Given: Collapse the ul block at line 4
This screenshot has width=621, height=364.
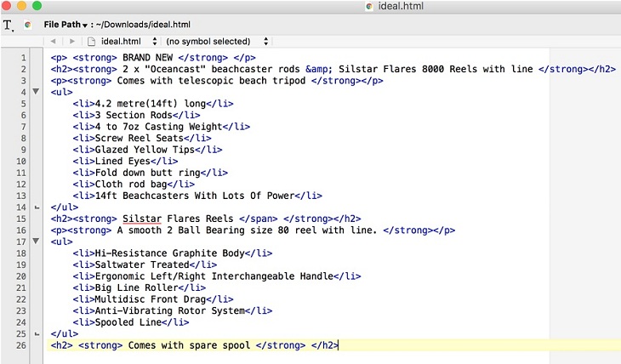Looking at the screenshot, I should (x=36, y=92).
